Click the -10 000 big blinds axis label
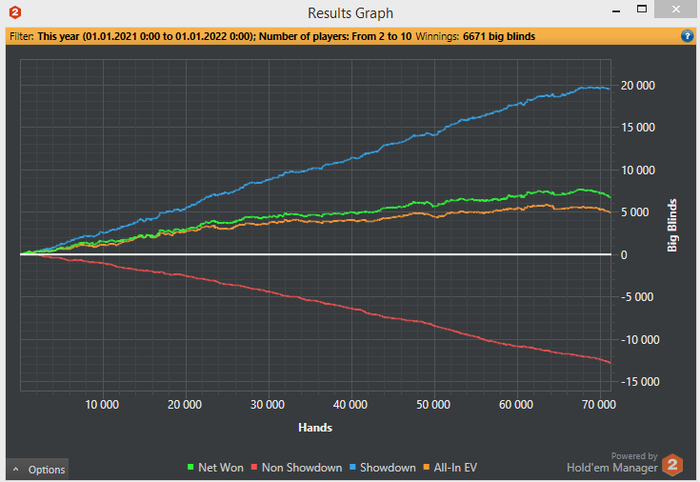The width and height of the screenshot is (700, 482). point(640,340)
